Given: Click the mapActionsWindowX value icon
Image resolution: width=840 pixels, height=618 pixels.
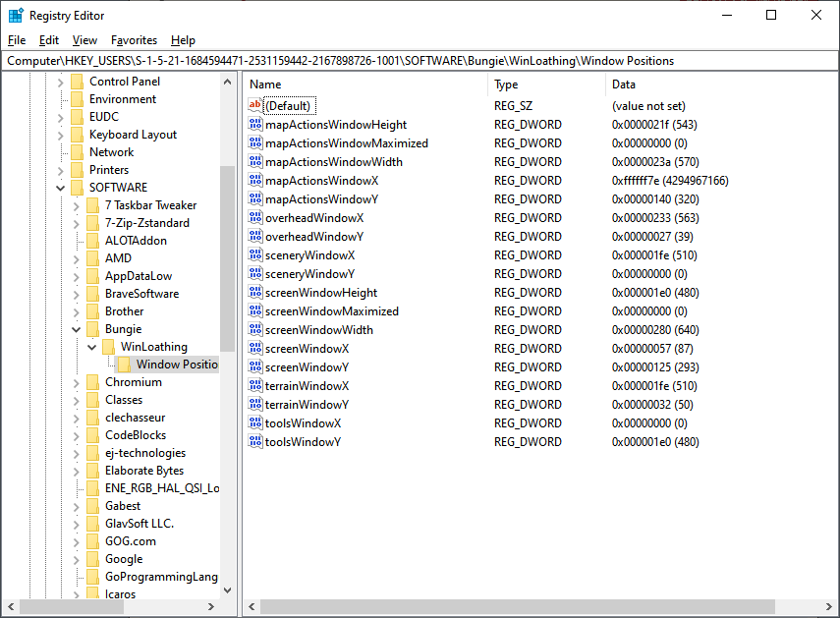Looking at the screenshot, I should [x=255, y=181].
